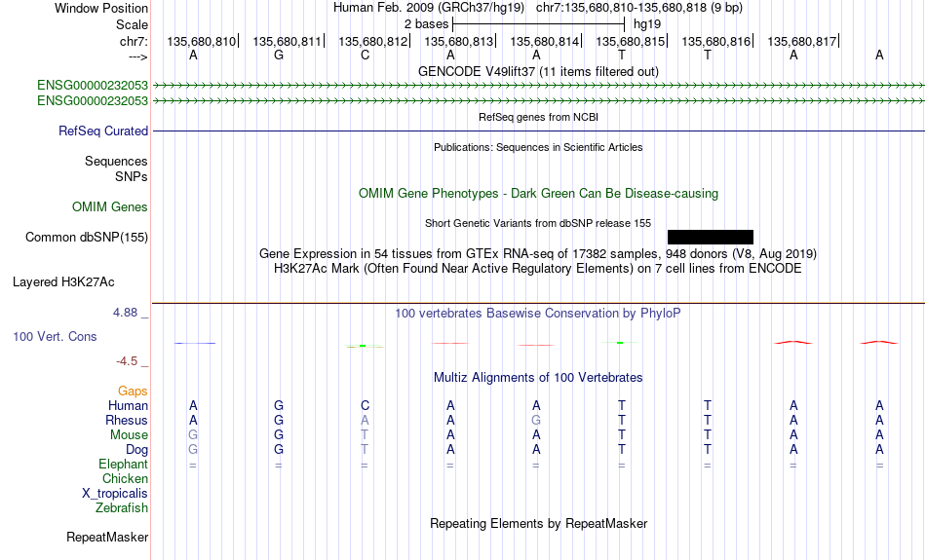Click the blue PhyloP conservation bar
Screen dimensions: 926x560
[x=195, y=343]
